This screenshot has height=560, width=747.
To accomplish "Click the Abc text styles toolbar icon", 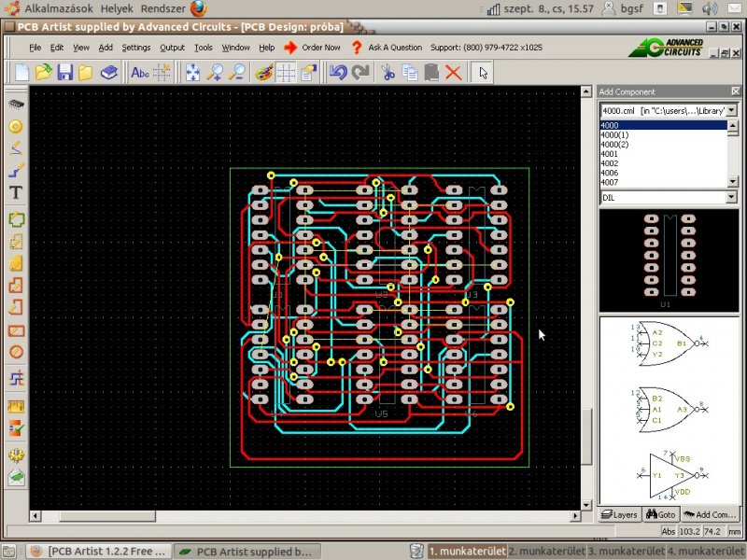I will pyautogui.click(x=140, y=73).
